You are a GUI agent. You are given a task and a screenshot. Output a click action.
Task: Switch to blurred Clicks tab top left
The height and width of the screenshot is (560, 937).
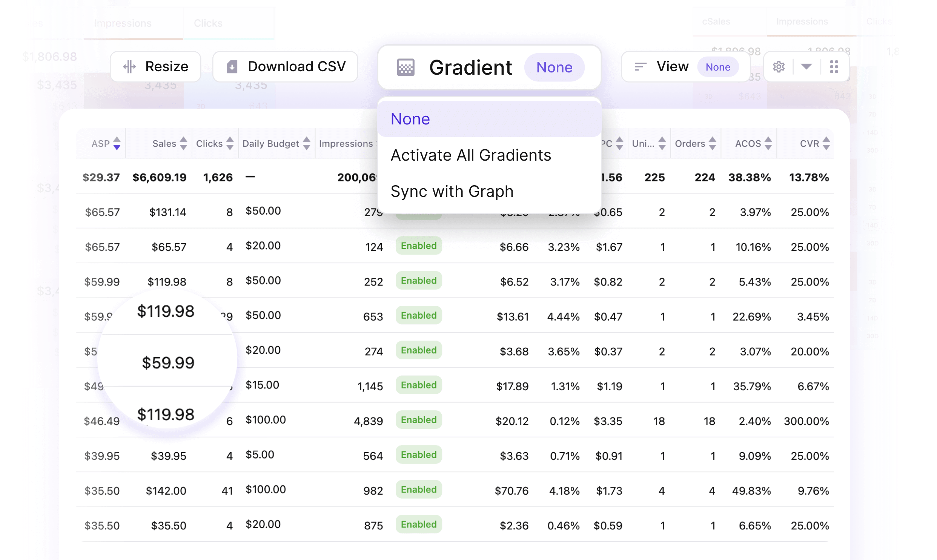click(x=208, y=23)
